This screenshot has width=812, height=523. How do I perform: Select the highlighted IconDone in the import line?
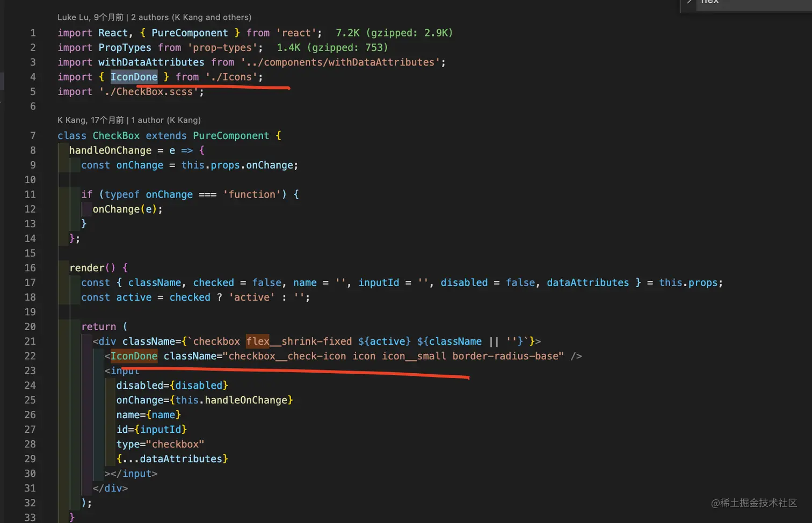pos(134,77)
